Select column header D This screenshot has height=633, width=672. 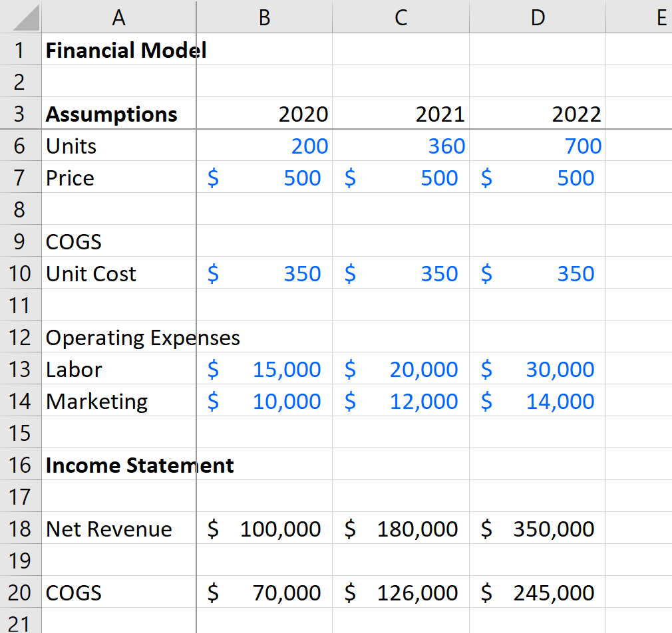pos(537,17)
